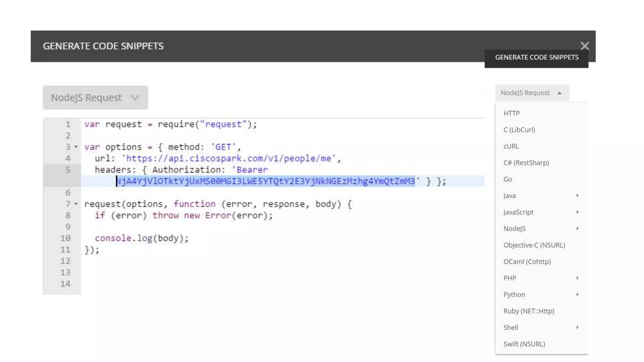Fold the request callback at line 7
The width and height of the screenshot is (644, 362).
point(76,204)
